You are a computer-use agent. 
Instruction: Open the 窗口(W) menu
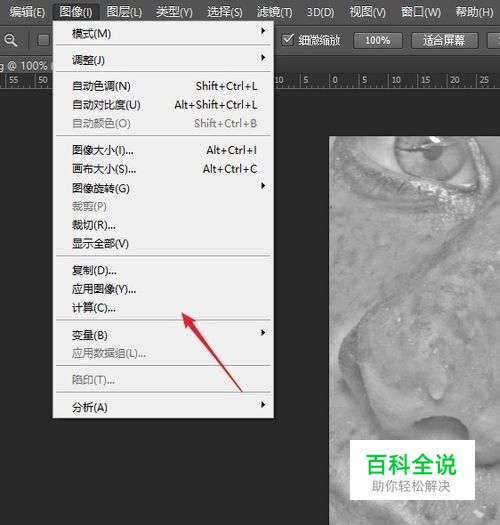421,12
